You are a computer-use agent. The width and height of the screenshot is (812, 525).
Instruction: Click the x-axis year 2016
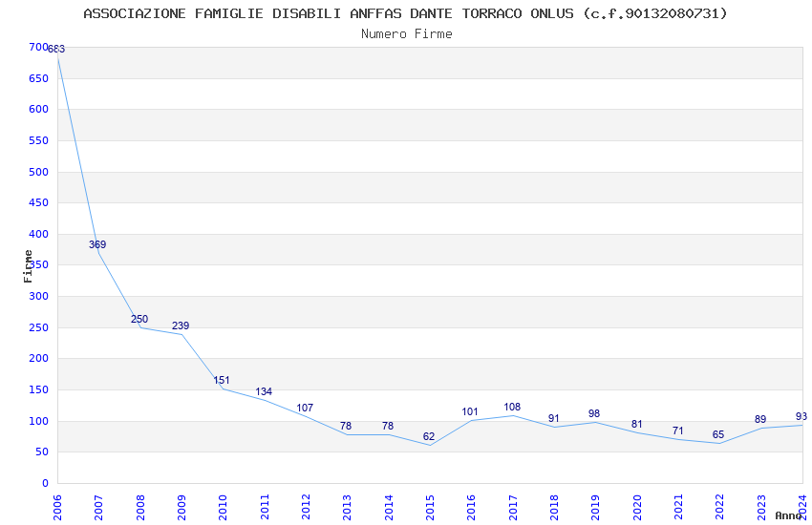(472, 508)
